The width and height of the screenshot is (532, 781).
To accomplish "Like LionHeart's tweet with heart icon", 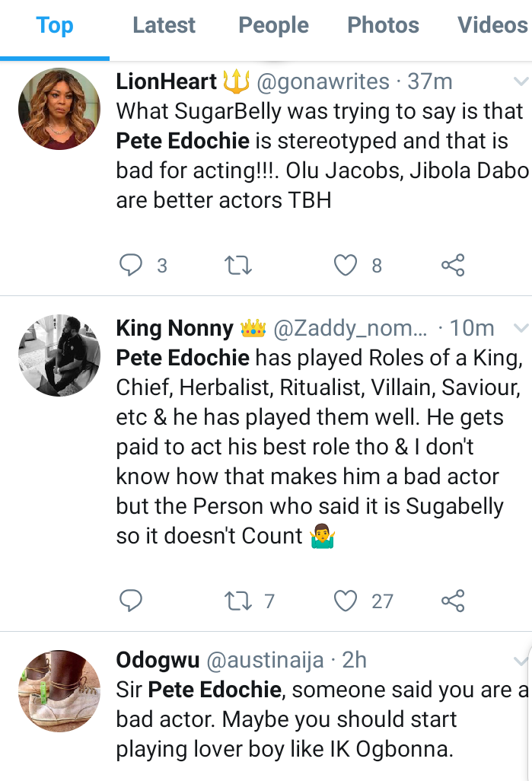I will click(346, 265).
